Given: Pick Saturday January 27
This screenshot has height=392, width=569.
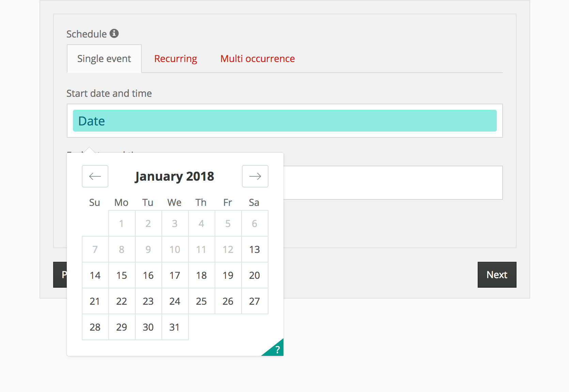Looking at the screenshot, I should pos(255,301).
